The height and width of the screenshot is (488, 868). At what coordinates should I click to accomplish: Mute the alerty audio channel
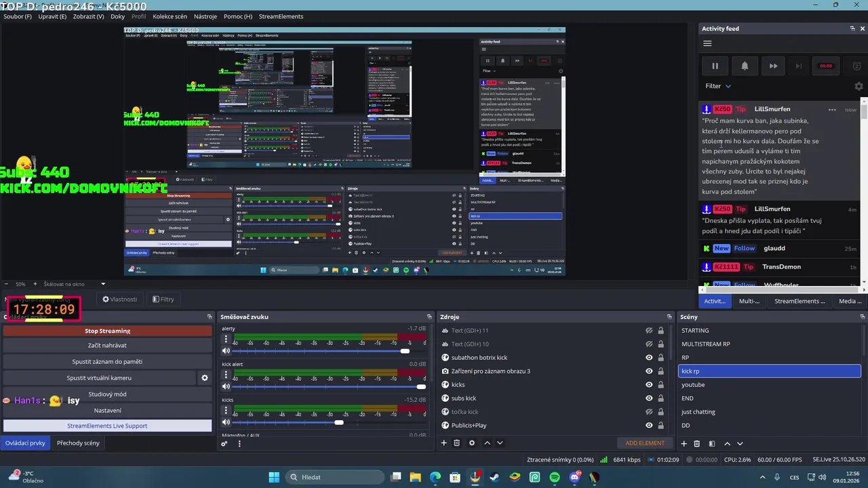point(226,350)
